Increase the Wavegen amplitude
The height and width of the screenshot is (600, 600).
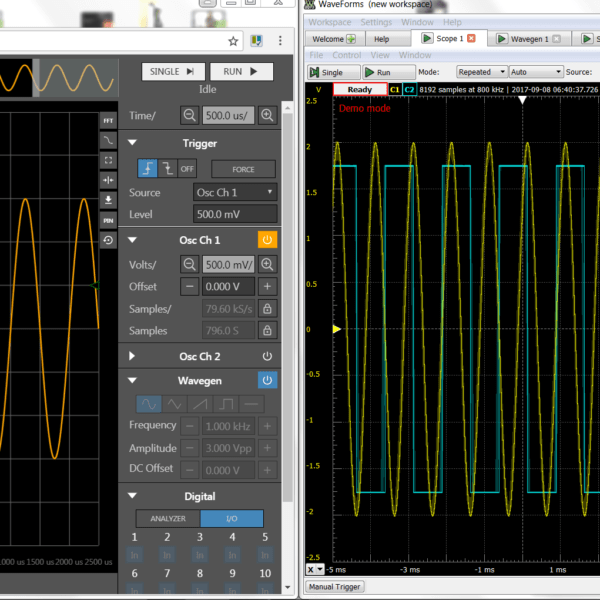(x=267, y=448)
